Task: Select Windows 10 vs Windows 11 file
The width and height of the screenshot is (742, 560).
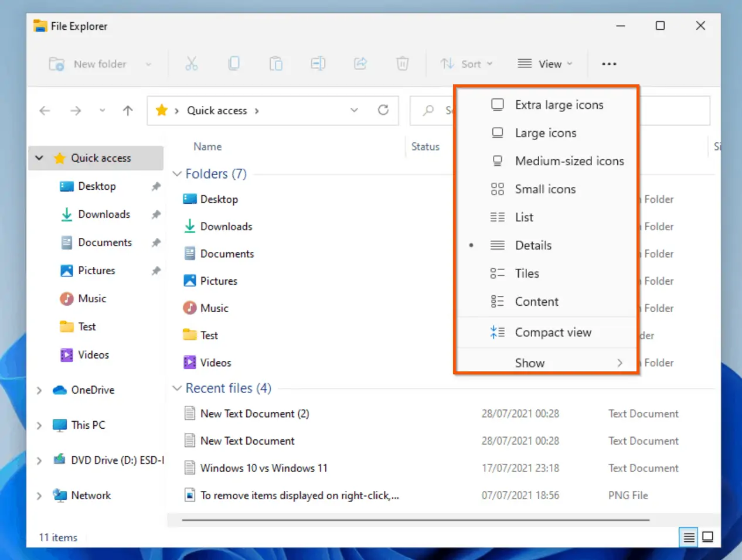Action: 264,468
